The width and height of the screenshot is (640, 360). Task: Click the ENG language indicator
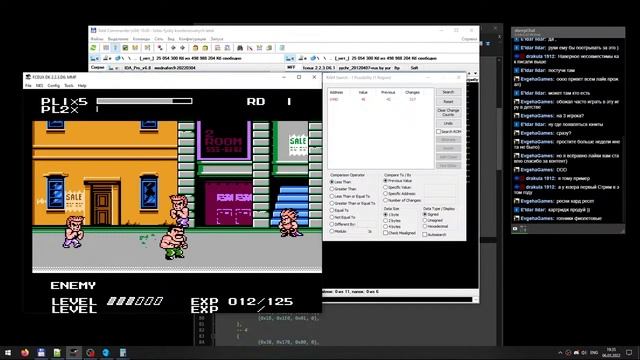tap(594, 353)
